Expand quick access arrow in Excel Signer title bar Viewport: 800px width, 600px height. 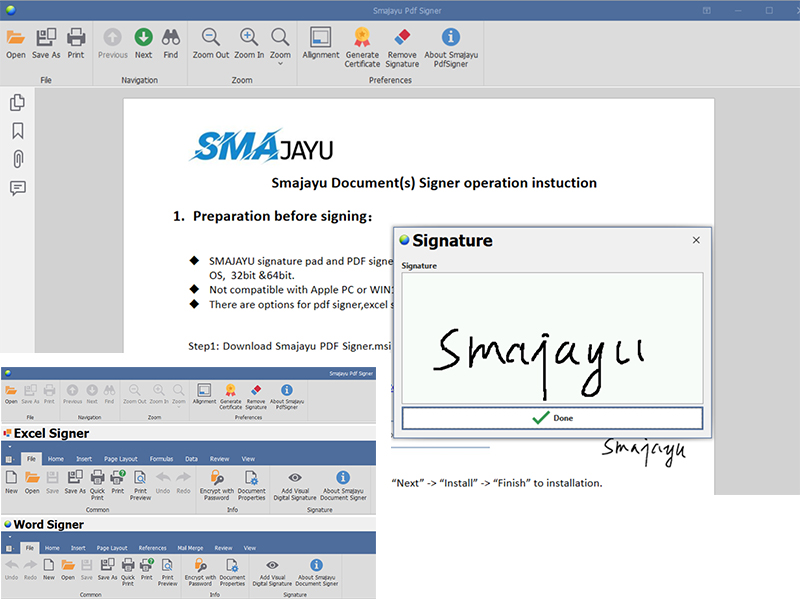(x=10, y=447)
